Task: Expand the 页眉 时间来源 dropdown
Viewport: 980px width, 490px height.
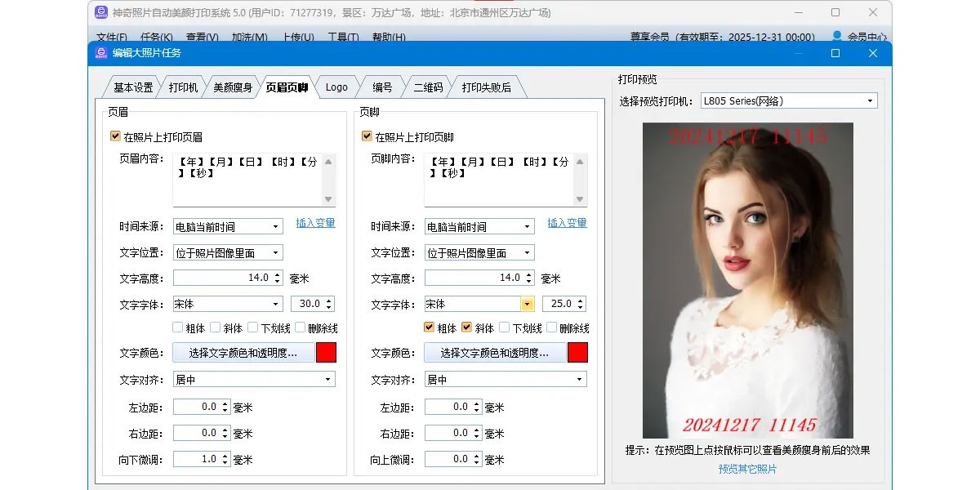Action: pyautogui.click(x=276, y=227)
